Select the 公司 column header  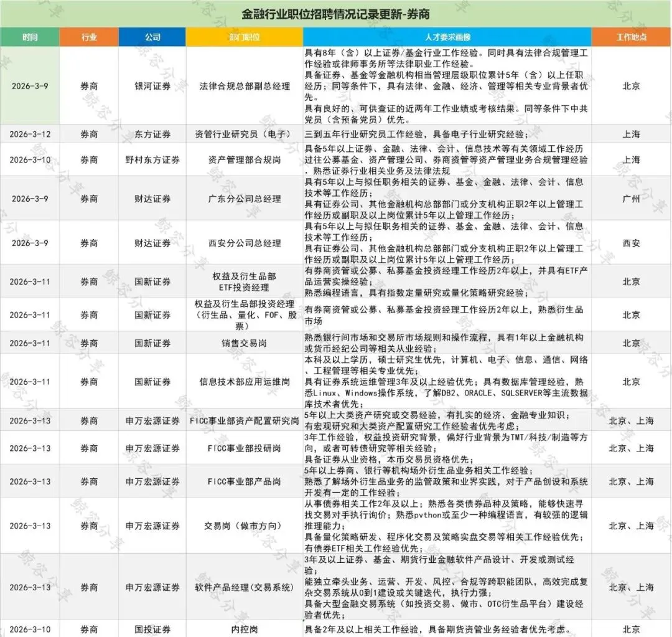152,37
